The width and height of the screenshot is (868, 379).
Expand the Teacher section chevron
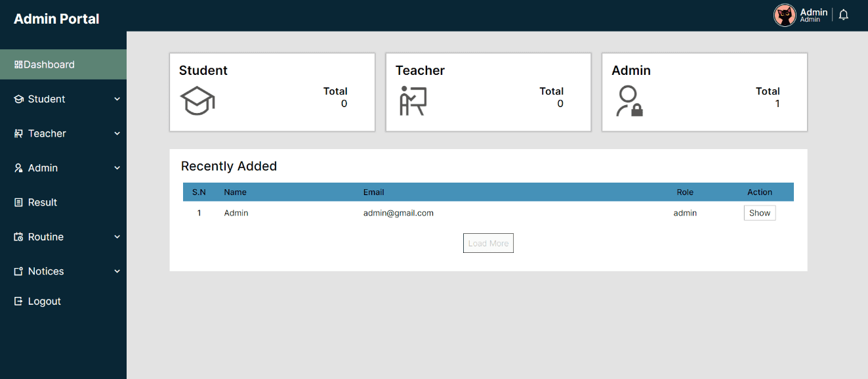(x=117, y=133)
